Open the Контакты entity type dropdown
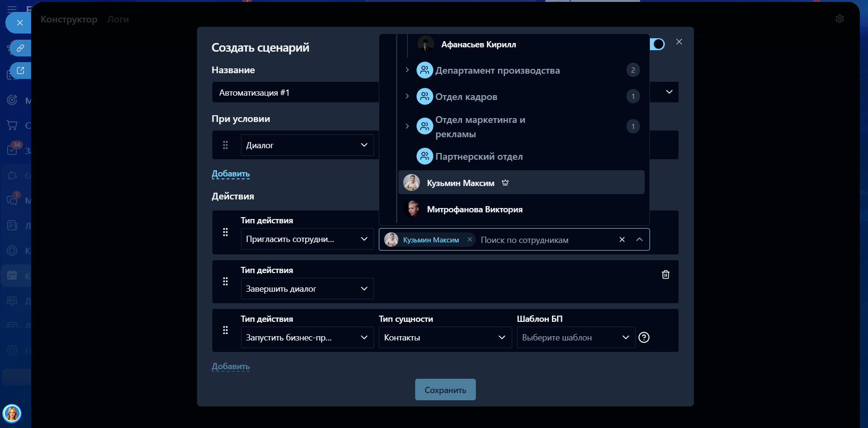Image resolution: width=868 pixels, height=428 pixels. (445, 338)
